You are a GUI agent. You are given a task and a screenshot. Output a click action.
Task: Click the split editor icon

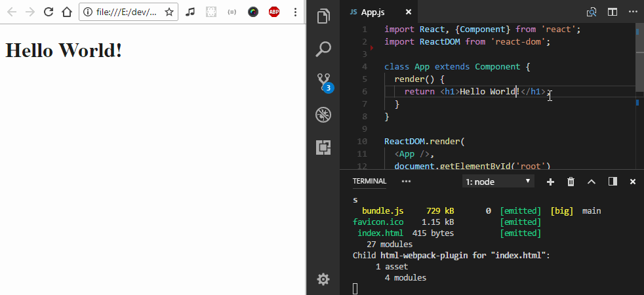coord(613,12)
